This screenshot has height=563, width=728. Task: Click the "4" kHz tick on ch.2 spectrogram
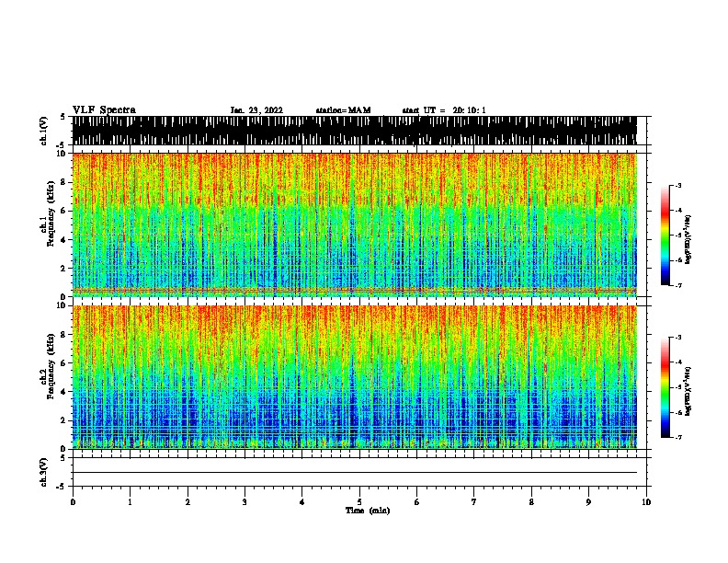coord(64,392)
